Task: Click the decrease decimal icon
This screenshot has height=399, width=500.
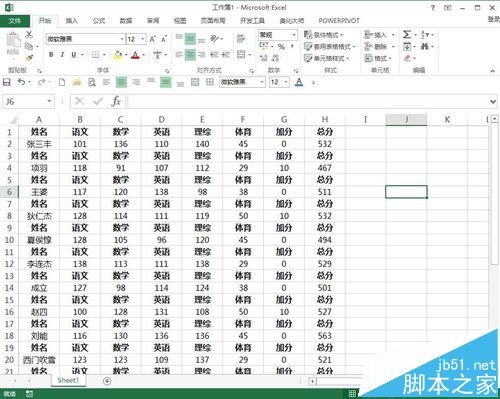Action: tap(275, 58)
